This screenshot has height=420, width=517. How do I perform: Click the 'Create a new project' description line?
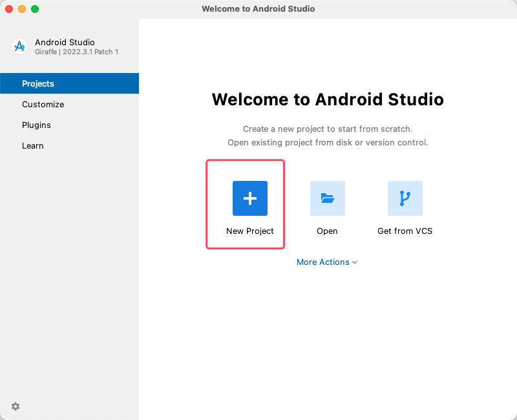coord(328,129)
